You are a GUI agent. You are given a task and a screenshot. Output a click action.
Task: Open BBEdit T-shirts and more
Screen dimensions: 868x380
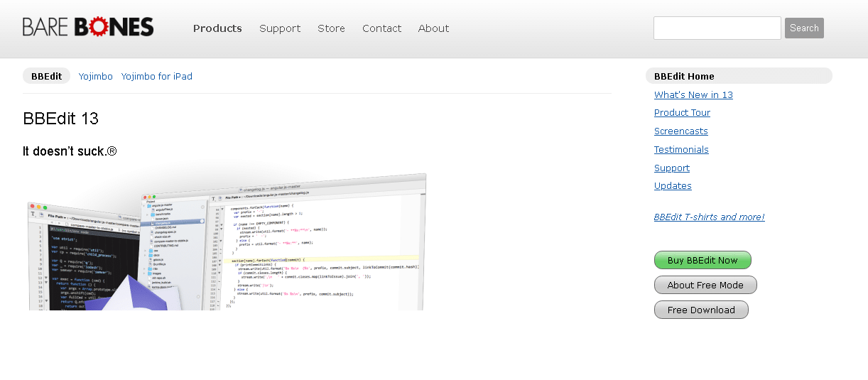click(710, 217)
